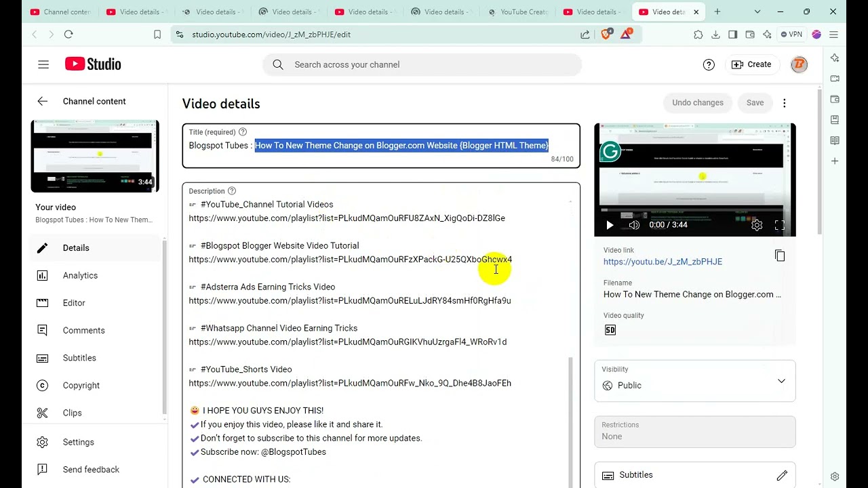
Task: Open browser downloads icon
Action: coord(715,35)
